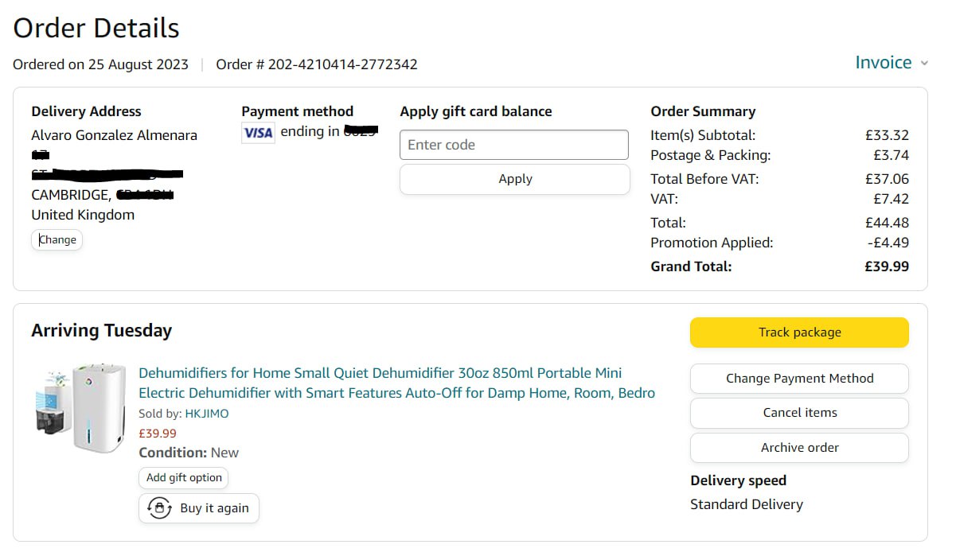This screenshot has height=560, width=956.
Task: Click the VISA card logo icon
Action: click(x=258, y=133)
